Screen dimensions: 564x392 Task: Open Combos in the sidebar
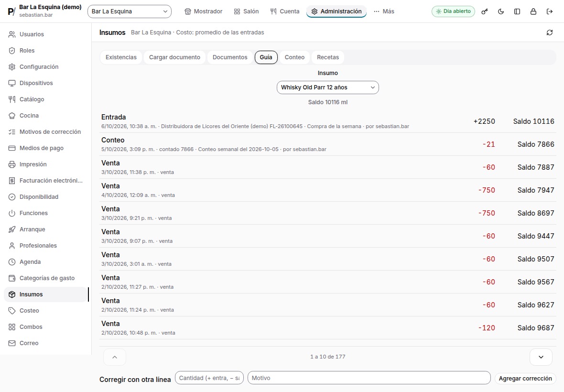(x=46, y=327)
